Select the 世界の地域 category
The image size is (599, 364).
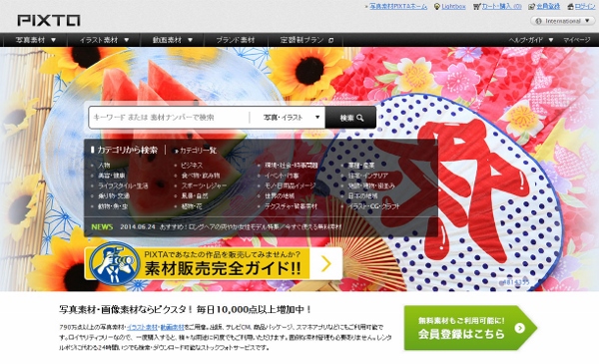280,196
